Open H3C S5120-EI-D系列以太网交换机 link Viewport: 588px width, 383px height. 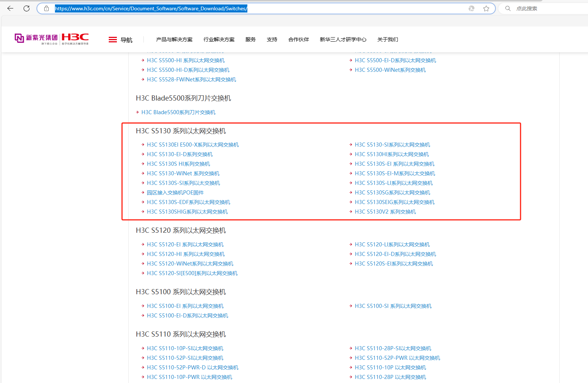396,254
